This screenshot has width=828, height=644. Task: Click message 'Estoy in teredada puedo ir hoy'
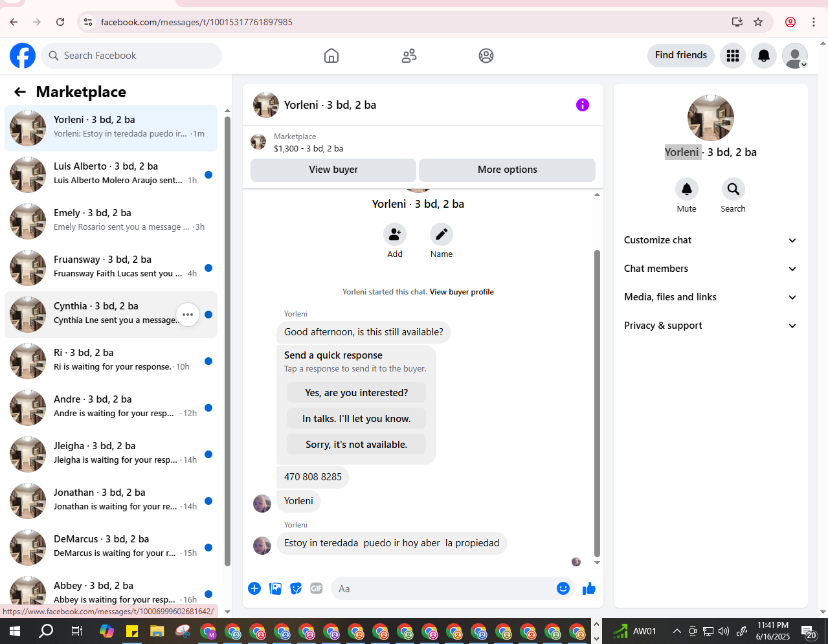pos(392,543)
